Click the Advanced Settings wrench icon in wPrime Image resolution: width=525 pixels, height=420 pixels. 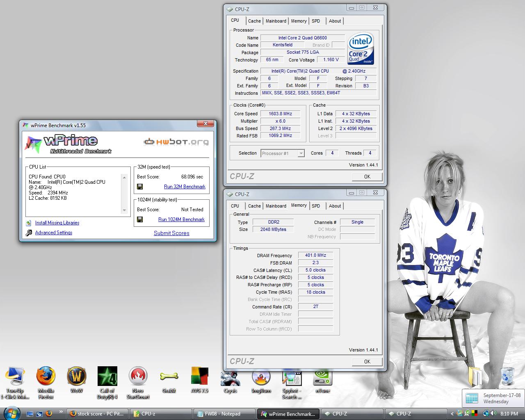point(29,233)
